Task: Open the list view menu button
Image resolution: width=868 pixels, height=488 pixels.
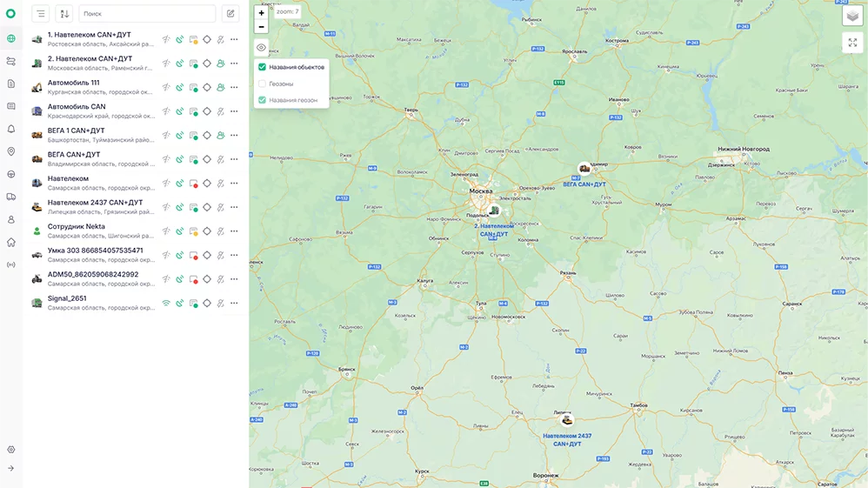Action: [x=41, y=14]
